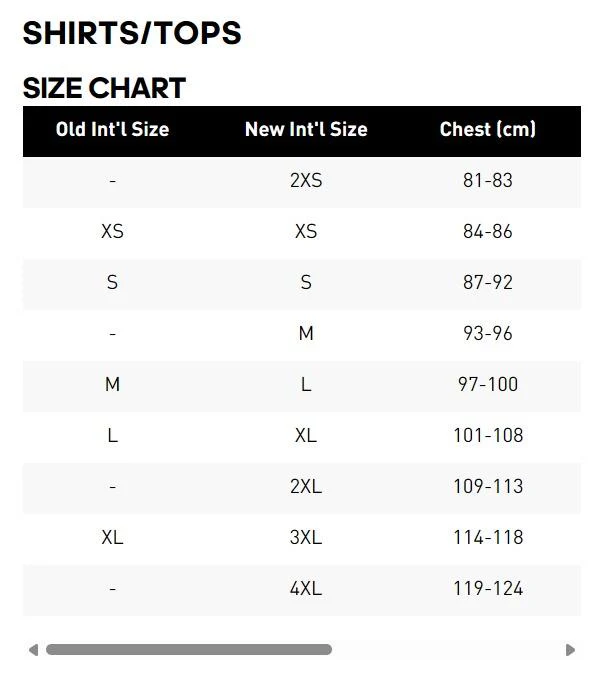The height and width of the screenshot is (680, 599).
Task: Click the SIZE CHART title
Action: pos(104,88)
